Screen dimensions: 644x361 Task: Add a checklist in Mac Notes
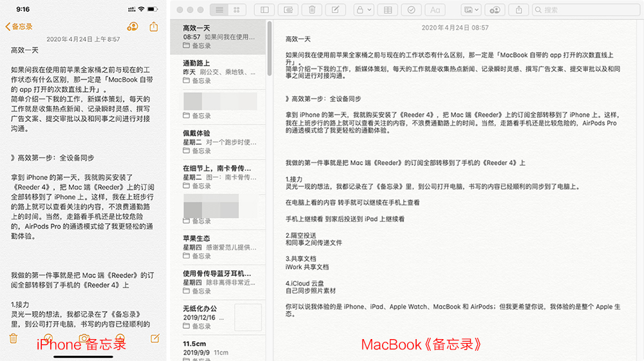(x=411, y=10)
